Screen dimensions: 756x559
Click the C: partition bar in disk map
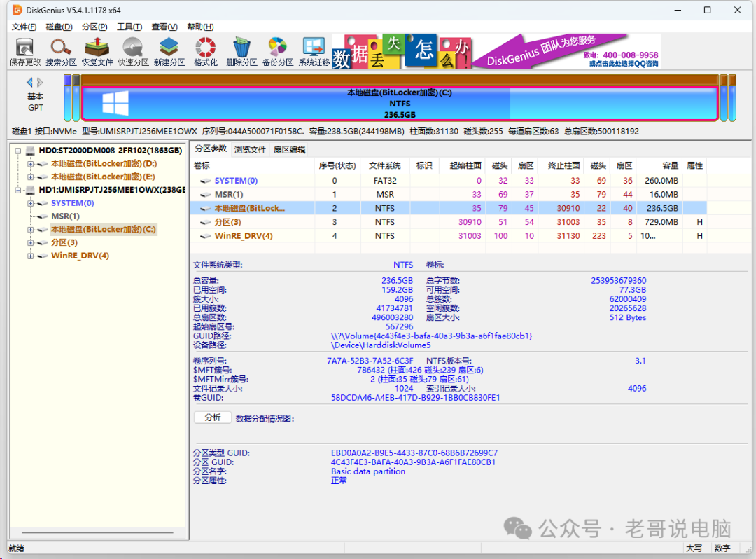400,103
